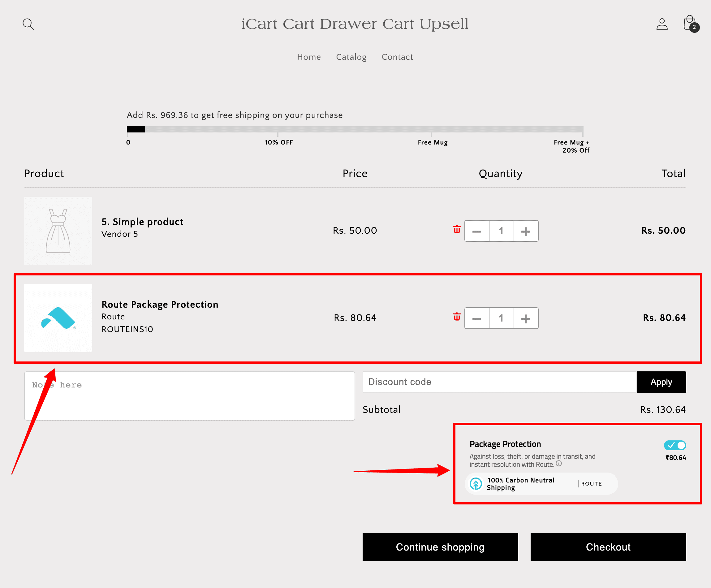Open the account profile icon
Image resolution: width=711 pixels, height=588 pixels.
(x=662, y=24)
